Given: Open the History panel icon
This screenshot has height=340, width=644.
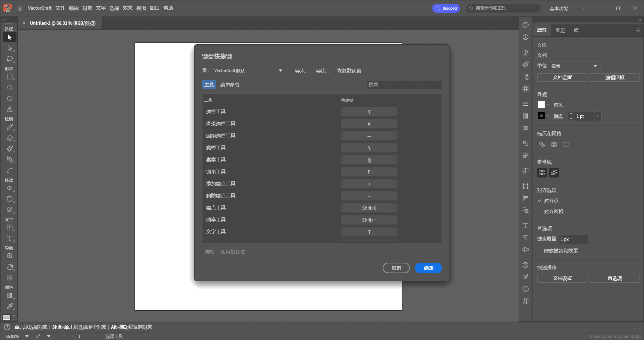Looking at the screenshot, I should 526,265.
